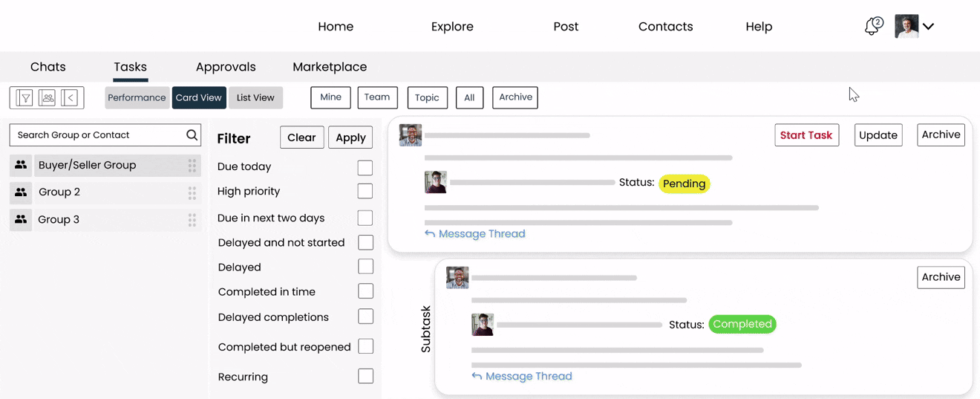Switch to the Approvals tab
The width and height of the screenshot is (980, 399).
(226, 67)
